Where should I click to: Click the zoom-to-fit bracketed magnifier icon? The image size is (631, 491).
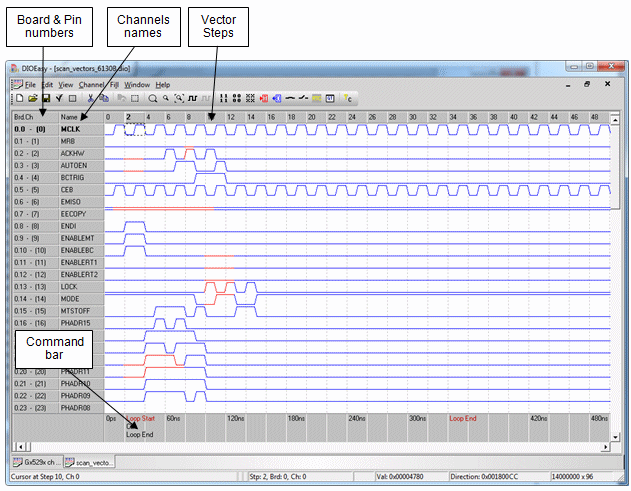point(179,98)
